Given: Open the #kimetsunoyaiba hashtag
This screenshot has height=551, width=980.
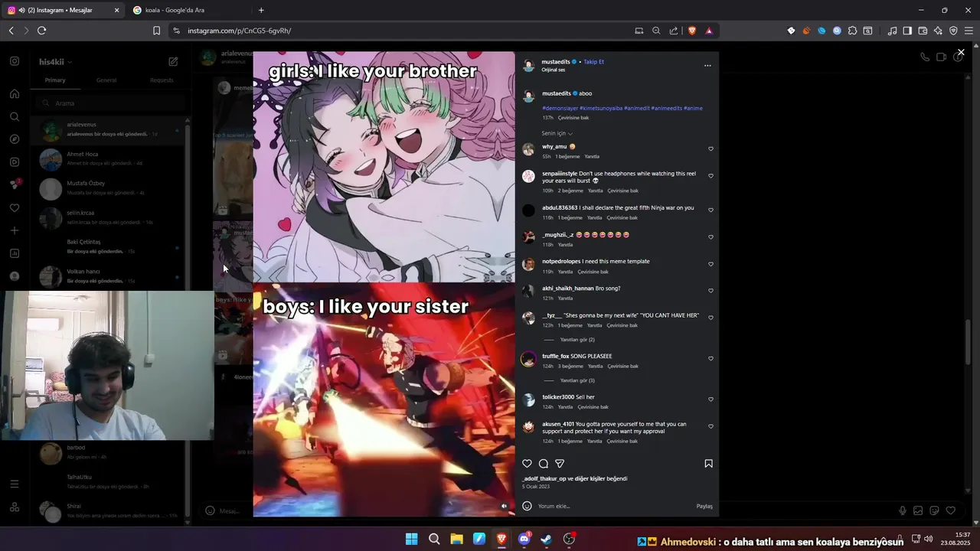Looking at the screenshot, I should [x=601, y=108].
